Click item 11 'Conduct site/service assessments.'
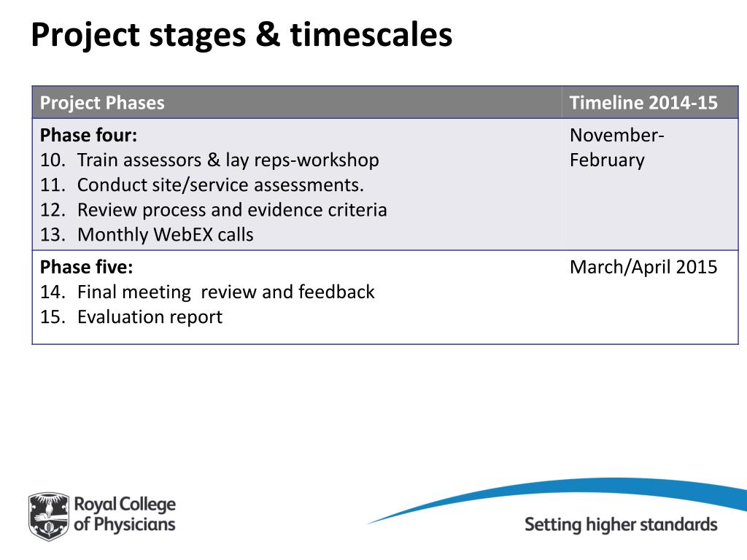Viewport: 747px width, 560px height. tap(202, 184)
